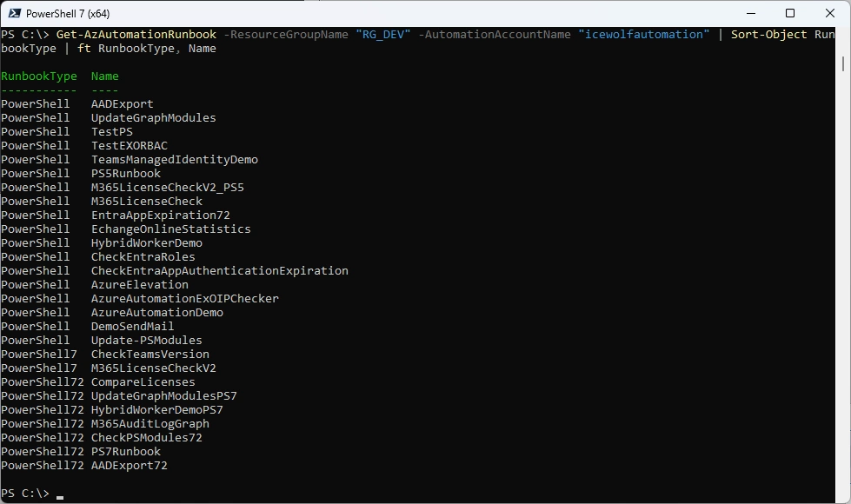Screen dimensions: 851x504
Task: Click the AADExport runbook name
Action: [122, 104]
